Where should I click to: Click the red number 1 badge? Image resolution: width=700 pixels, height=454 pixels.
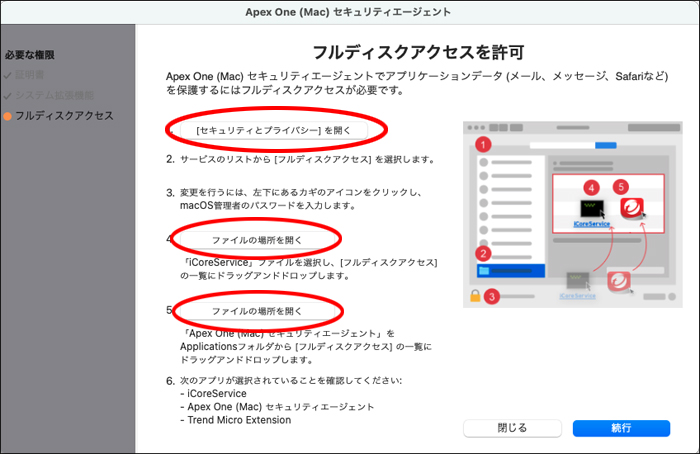click(x=484, y=144)
